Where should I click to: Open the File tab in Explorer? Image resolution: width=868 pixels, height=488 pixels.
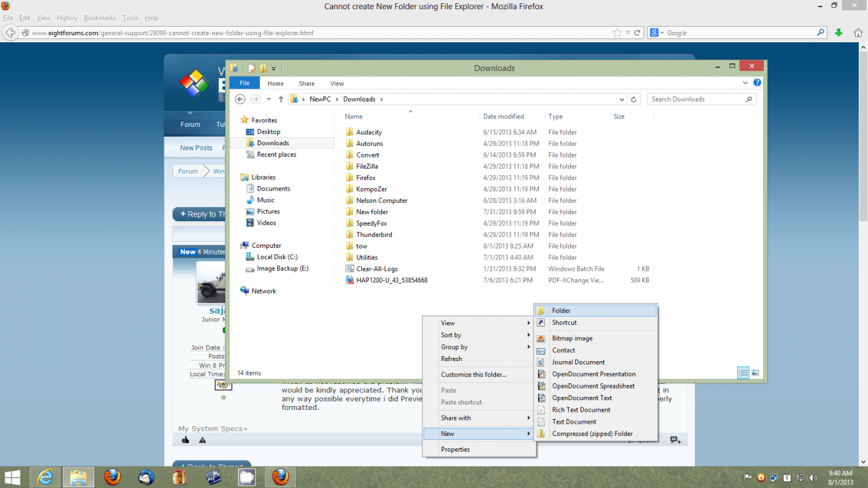click(x=245, y=83)
